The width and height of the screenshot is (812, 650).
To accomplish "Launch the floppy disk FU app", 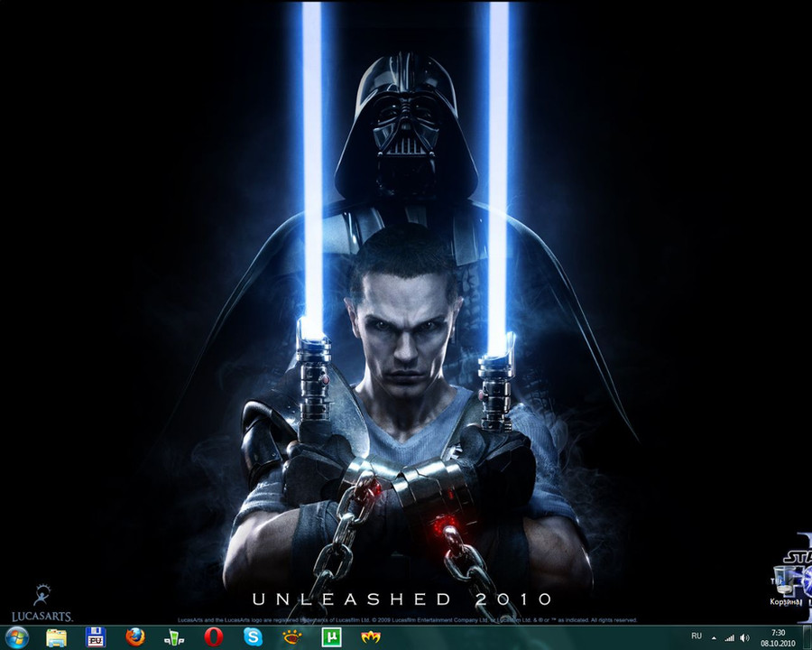I will coord(96,637).
